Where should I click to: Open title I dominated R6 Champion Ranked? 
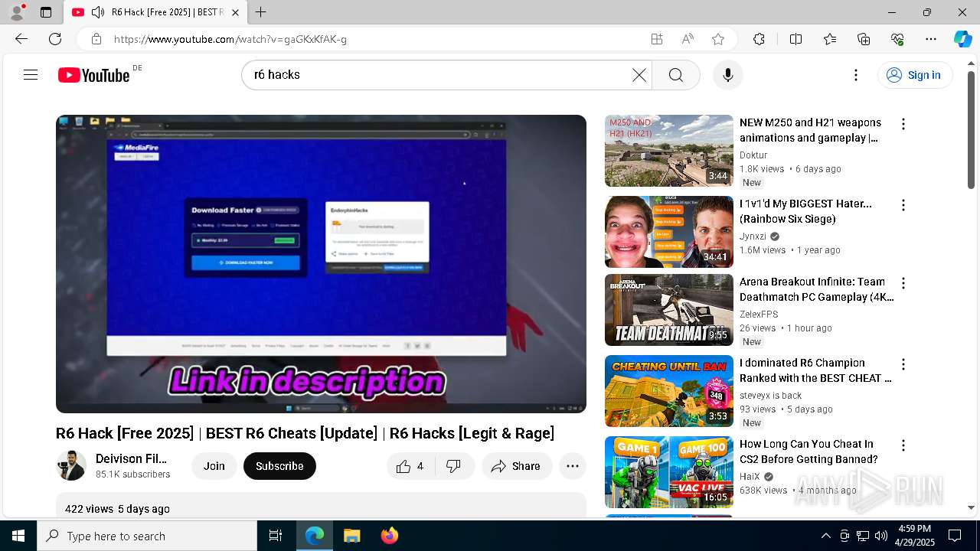tap(815, 370)
